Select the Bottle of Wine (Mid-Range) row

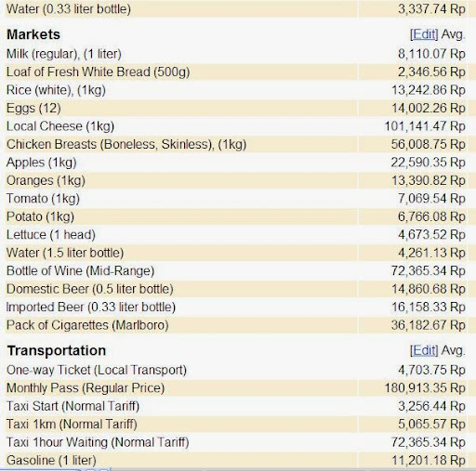point(236,270)
